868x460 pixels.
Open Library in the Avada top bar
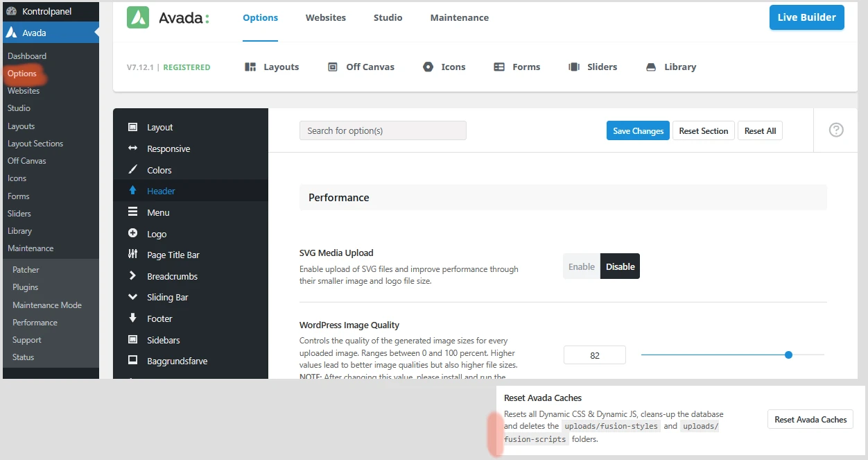pyautogui.click(x=670, y=67)
